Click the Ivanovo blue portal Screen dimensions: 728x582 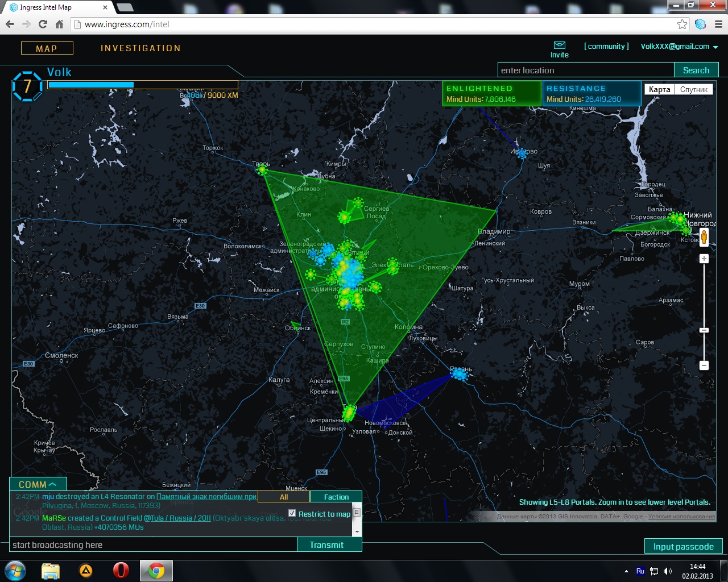(522, 153)
